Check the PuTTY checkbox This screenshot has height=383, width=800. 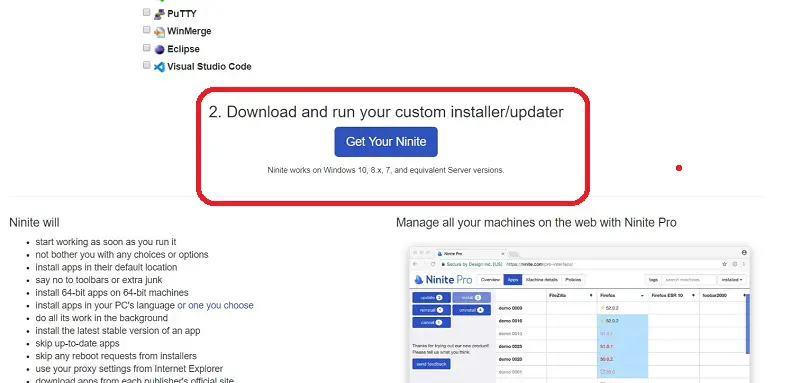click(146, 12)
